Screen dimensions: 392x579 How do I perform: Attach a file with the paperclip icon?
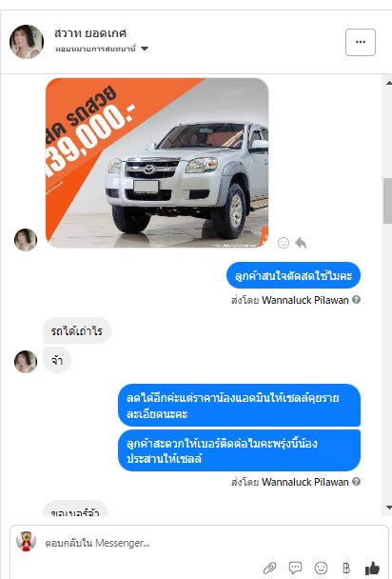point(269,568)
